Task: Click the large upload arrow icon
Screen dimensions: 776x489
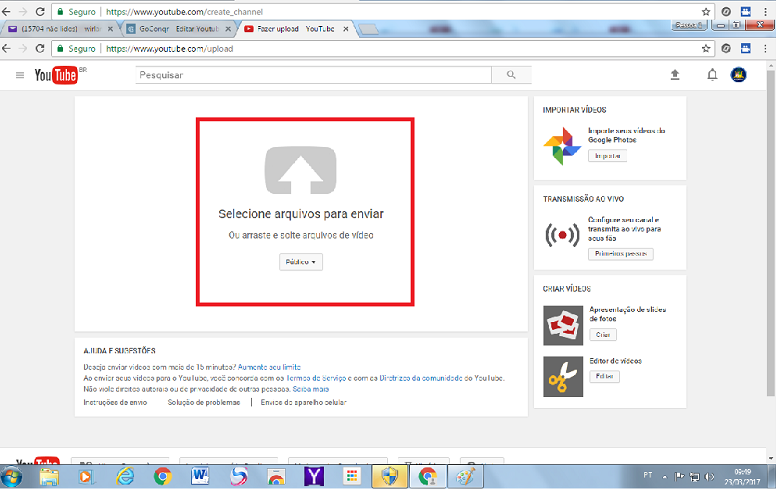Action: pos(300,169)
